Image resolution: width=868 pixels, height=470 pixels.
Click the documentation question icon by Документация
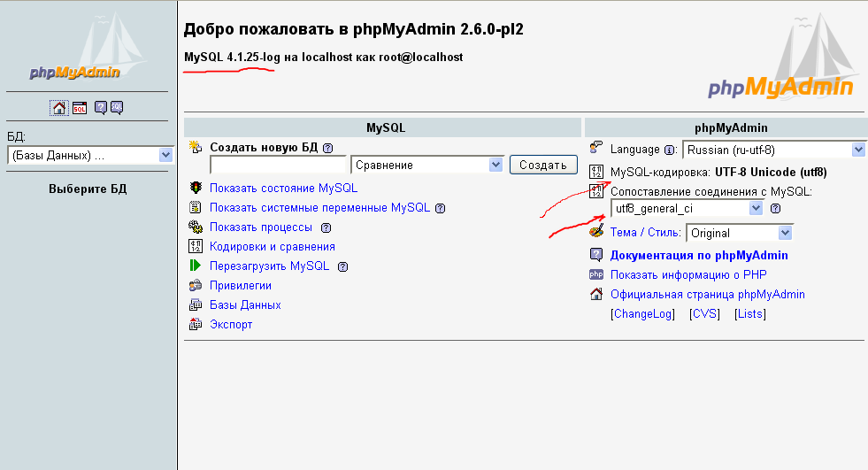[596, 255]
